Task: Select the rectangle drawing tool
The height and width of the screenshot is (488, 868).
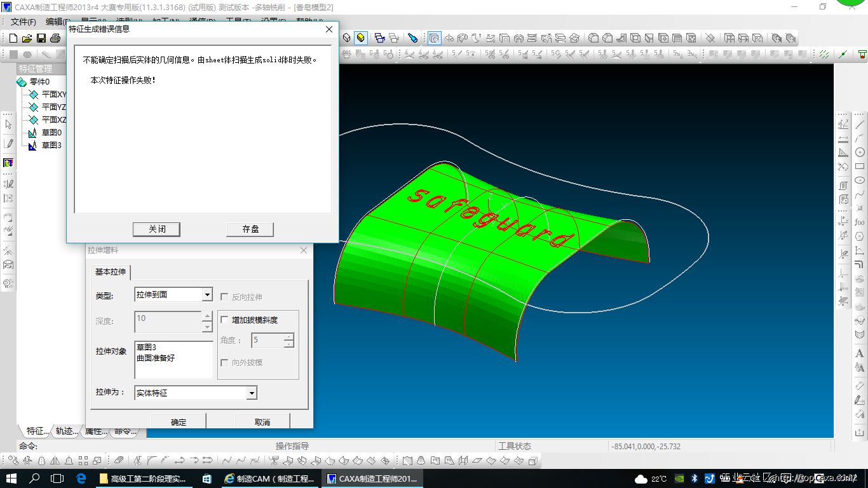Action: (x=860, y=166)
